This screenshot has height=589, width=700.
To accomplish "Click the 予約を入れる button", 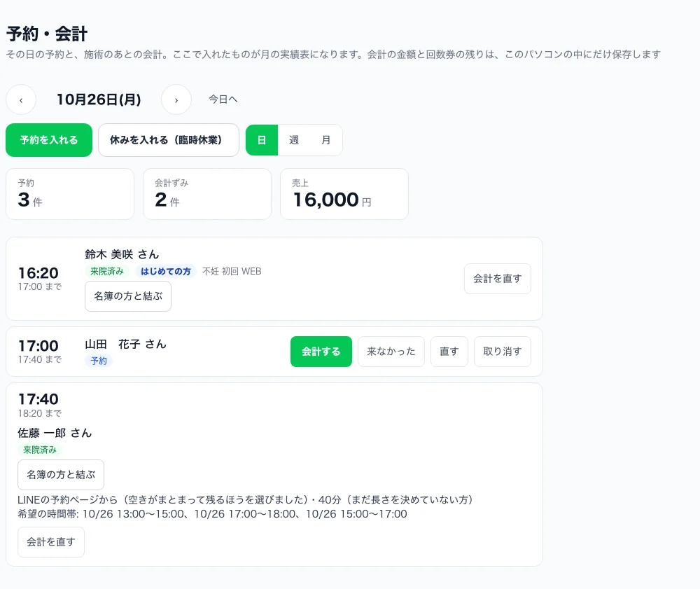I will [x=49, y=140].
